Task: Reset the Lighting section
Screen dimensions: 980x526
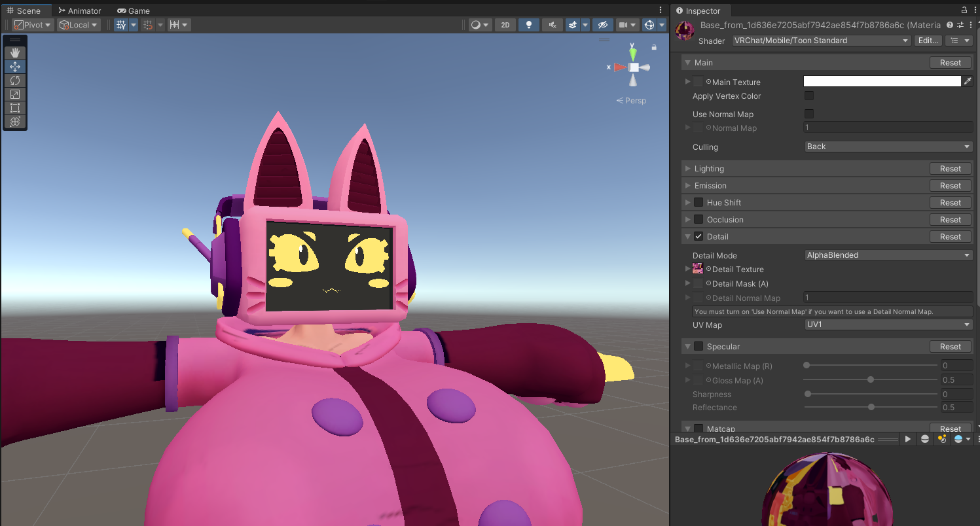Action: click(x=951, y=169)
